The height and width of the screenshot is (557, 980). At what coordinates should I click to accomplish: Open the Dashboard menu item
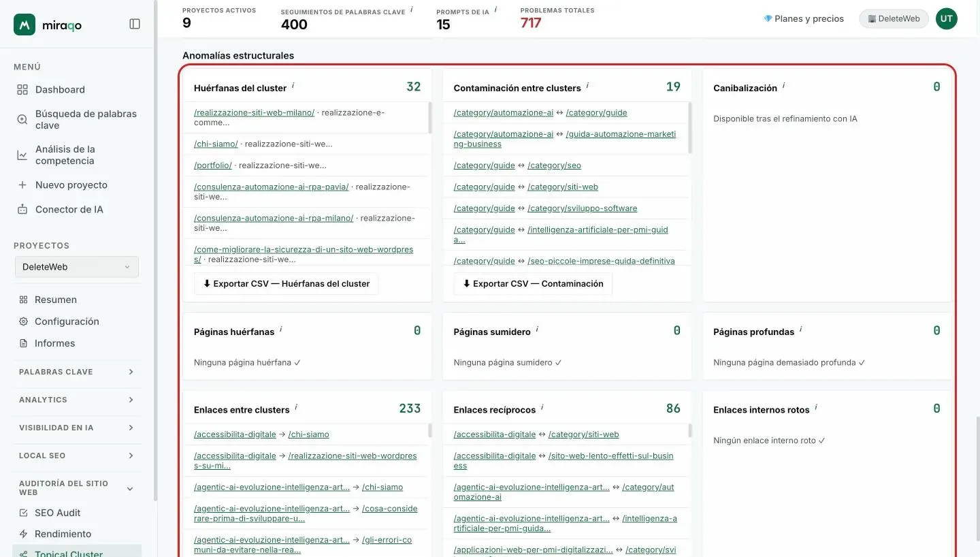coord(60,89)
